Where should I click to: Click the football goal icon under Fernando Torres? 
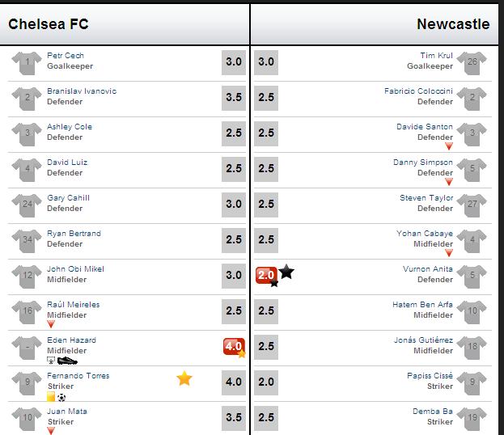tap(61, 398)
